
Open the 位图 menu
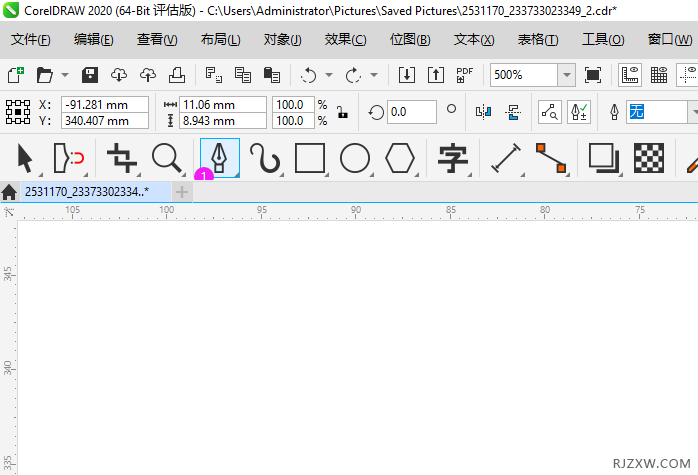pos(410,40)
